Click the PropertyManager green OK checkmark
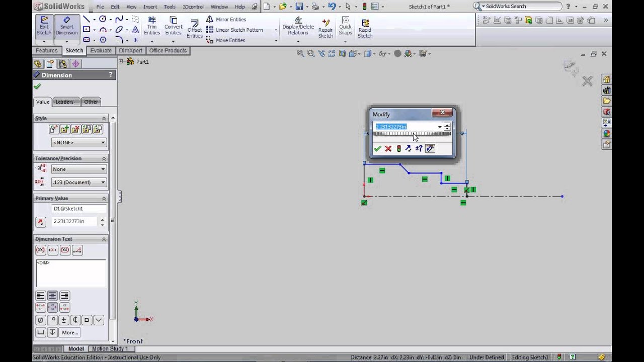 tap(37, 86)
